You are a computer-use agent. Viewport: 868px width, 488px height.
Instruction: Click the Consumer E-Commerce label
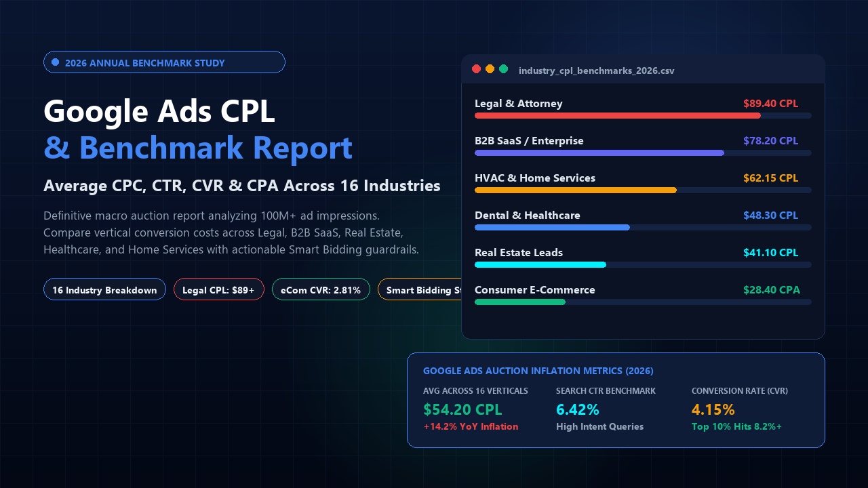(x=535, y=290)
